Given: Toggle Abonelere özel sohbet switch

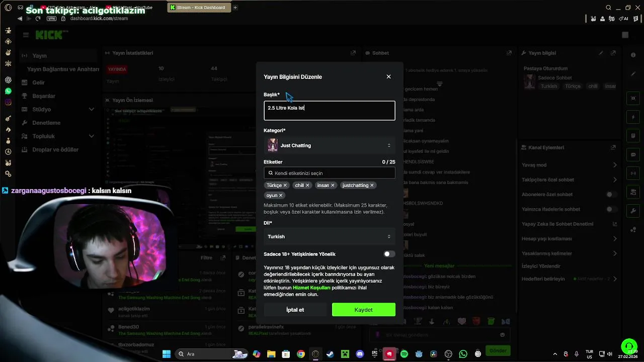Looking at the screenshot, I should [x=611, y=195].
